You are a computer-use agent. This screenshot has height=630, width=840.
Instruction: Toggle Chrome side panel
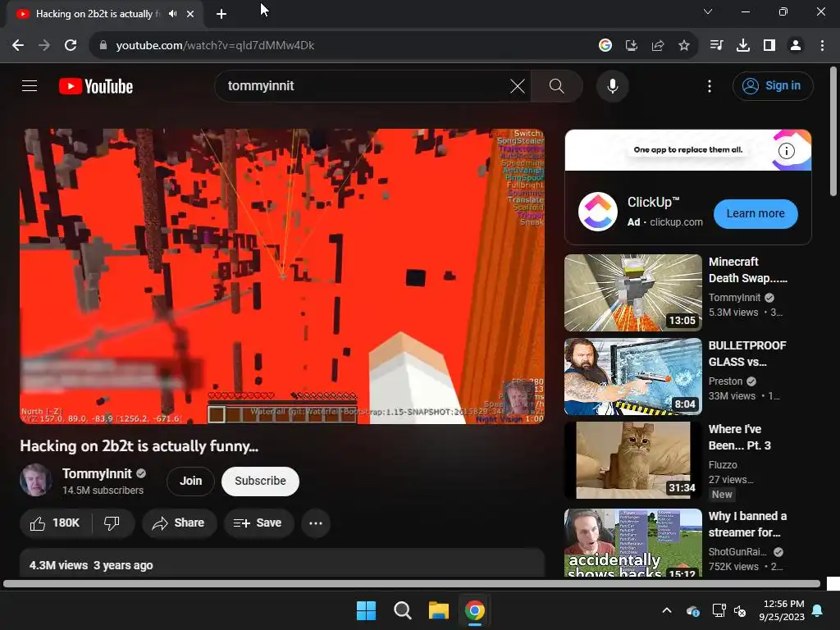coord(769,45)
